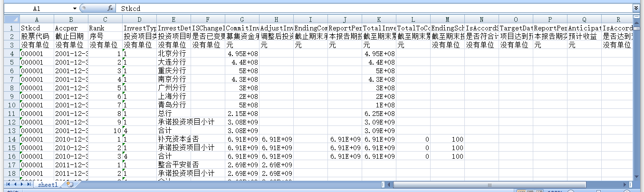644x192 pixels.
Task: Select column M header
Action: [447, 20]
